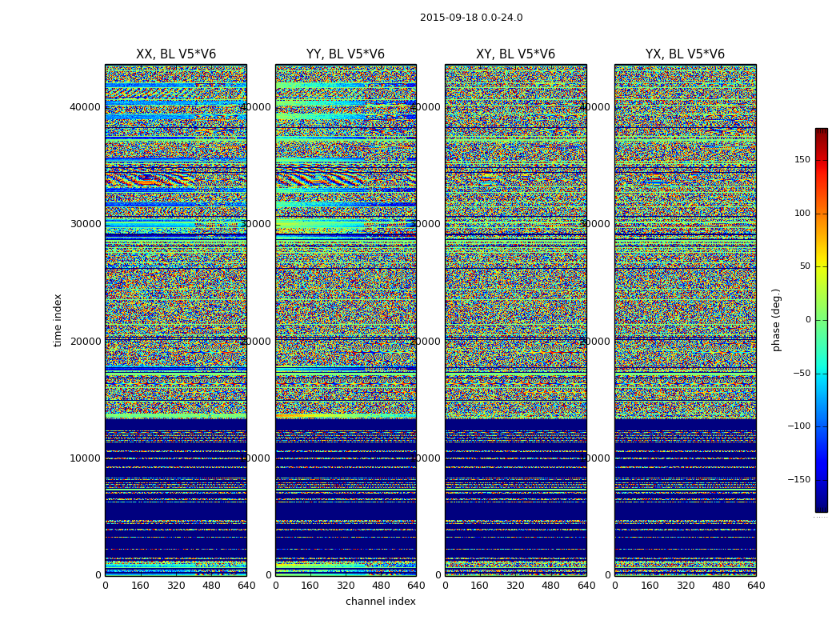Select the XY, BL V5*V6 subplot title
840x640 pixels.
click(x=515, y=54)
